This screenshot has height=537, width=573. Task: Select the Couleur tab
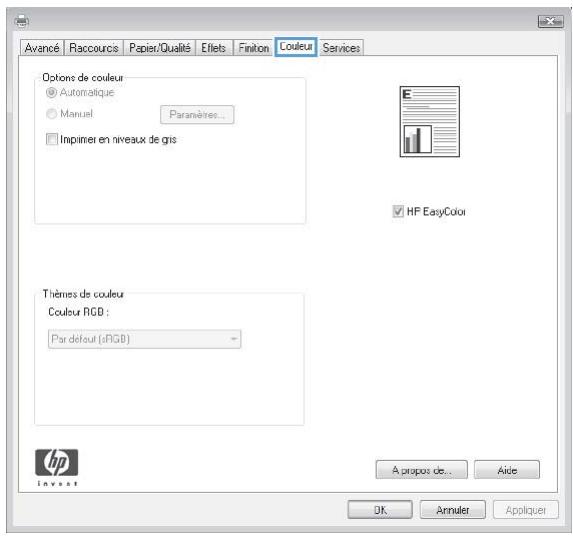coord(296,46)
